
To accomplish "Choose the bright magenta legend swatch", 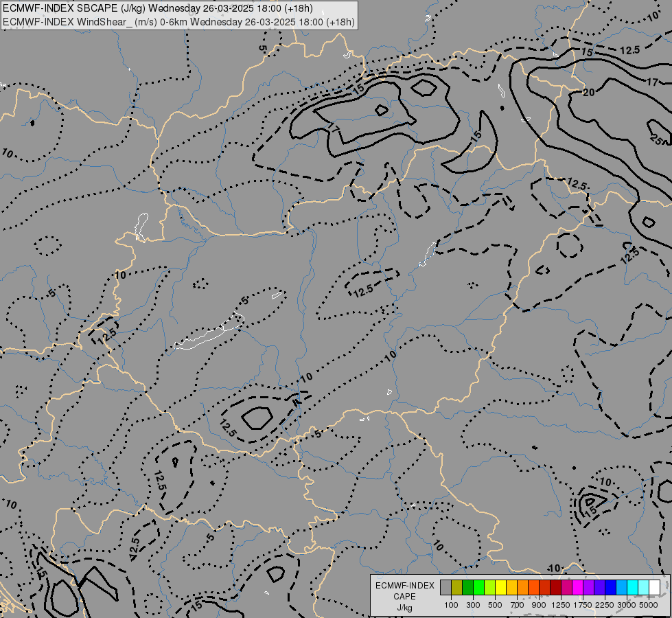I will (577, 587).
